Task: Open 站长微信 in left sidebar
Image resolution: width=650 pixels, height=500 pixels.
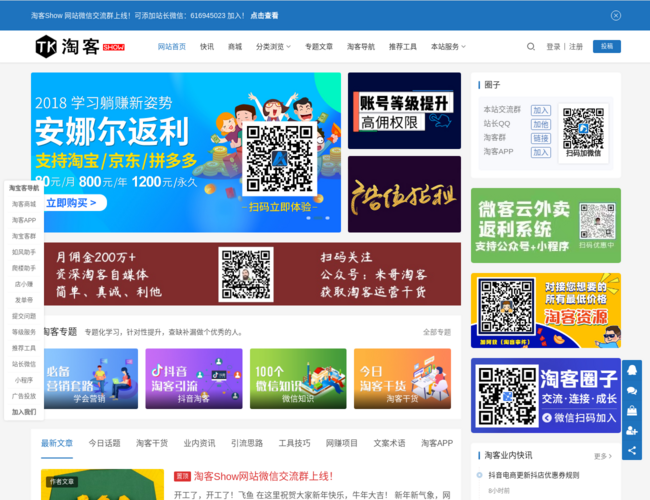Action: pos(24,364)
